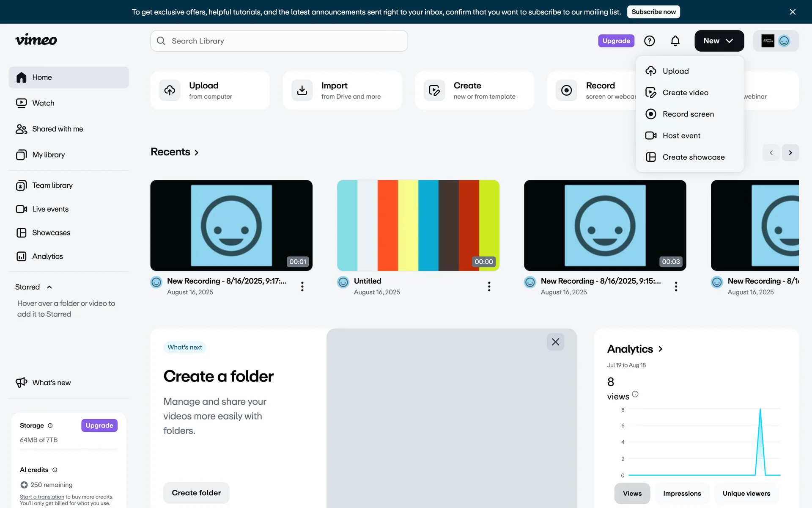Click the help question mark icon
This screenshot has width=812, height=508.
(x=649, y=41)
